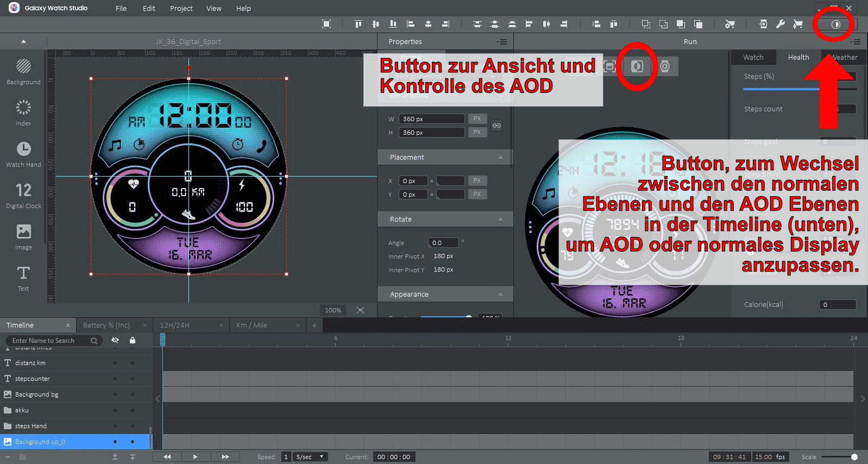Collapse the component sidebar with top arrow
Screen dimensions: 868x464
point(23,41)
